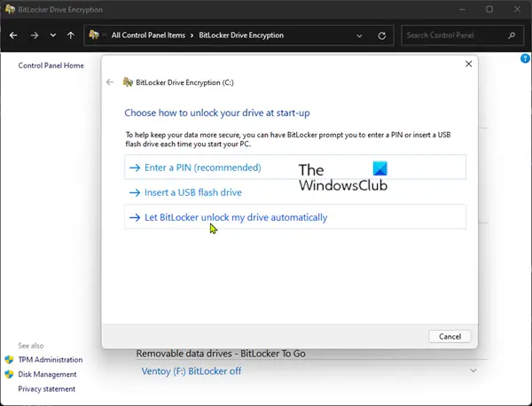
Task: Minimize the BitLocker Drive Encryption window
Action: coord(463,9)
